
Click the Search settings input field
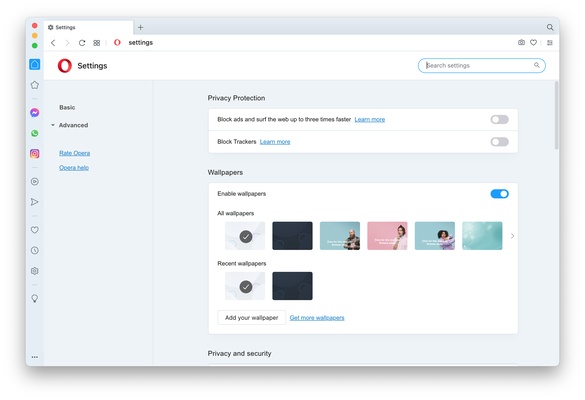(482, 65)
